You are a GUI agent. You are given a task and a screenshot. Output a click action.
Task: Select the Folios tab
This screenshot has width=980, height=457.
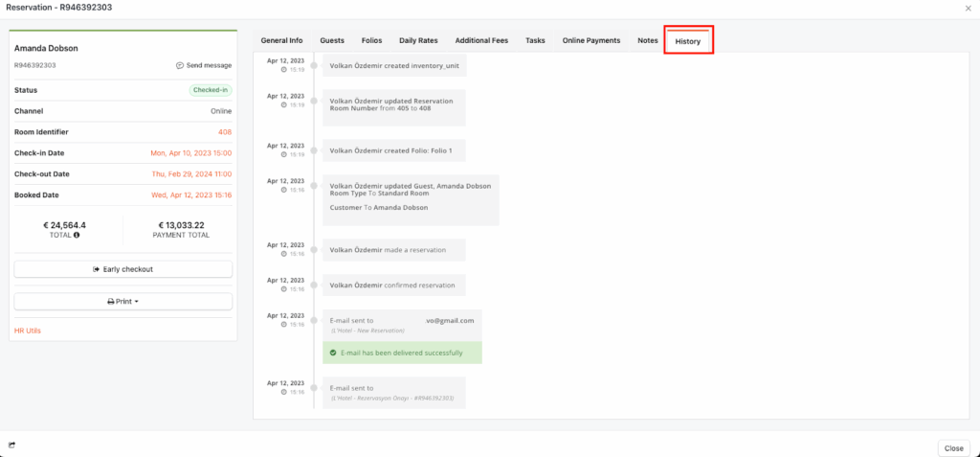coord(371,40)
